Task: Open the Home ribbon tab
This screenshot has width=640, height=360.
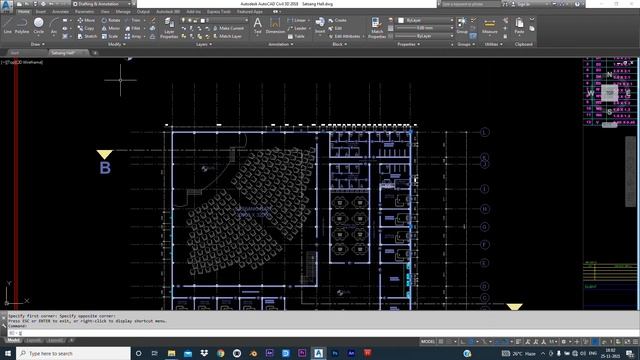Action: pos(24,12)
